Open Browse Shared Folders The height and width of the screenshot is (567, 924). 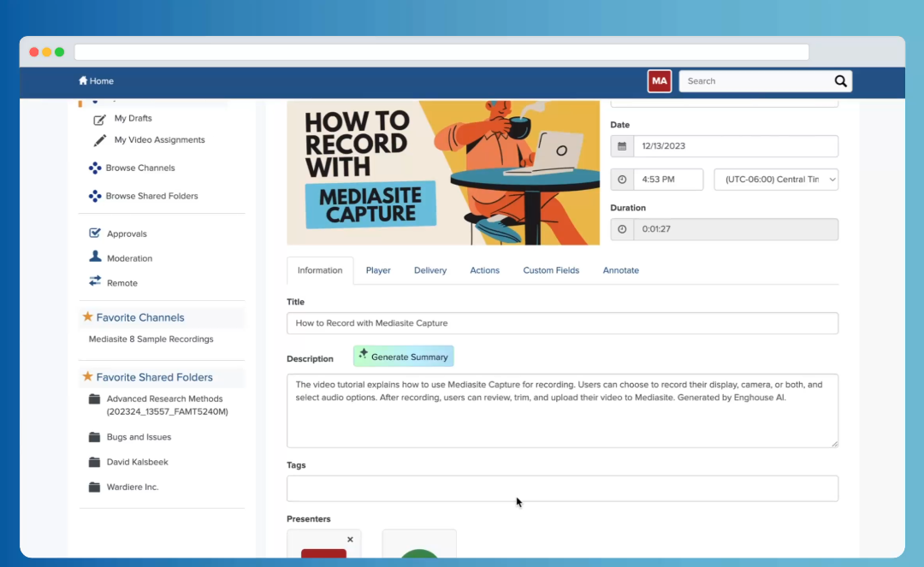(152, 196)
